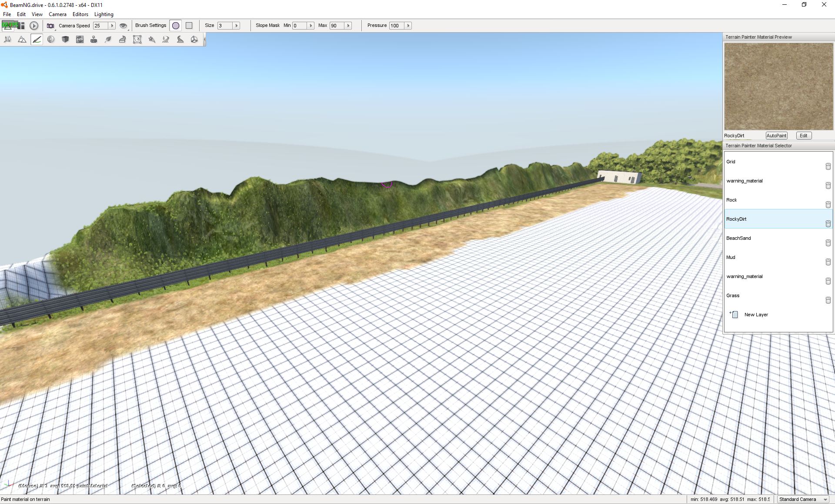This screenshot has width=835, height=504.
Task: Open the Material Editor sphere tool
Action: (x=51, y=40)
